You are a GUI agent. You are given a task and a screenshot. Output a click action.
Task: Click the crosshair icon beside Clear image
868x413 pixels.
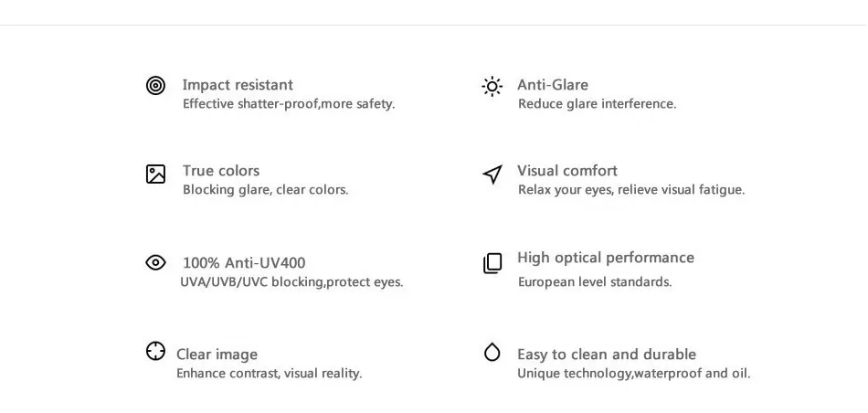coord(155,351)
